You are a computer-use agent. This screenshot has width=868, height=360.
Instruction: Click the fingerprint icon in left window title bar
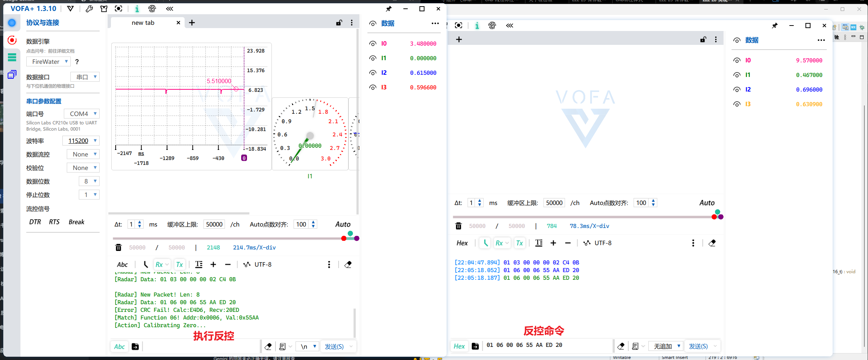coord(152,9)
